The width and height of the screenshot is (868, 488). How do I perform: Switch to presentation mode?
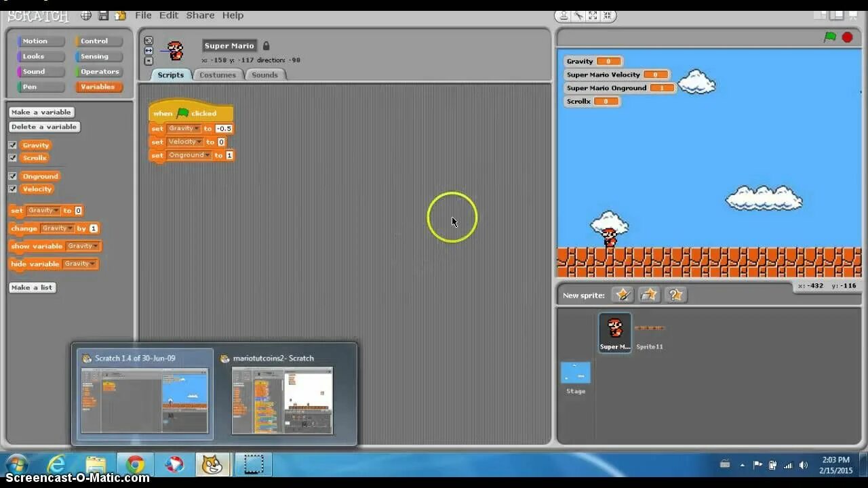[852, 15]
